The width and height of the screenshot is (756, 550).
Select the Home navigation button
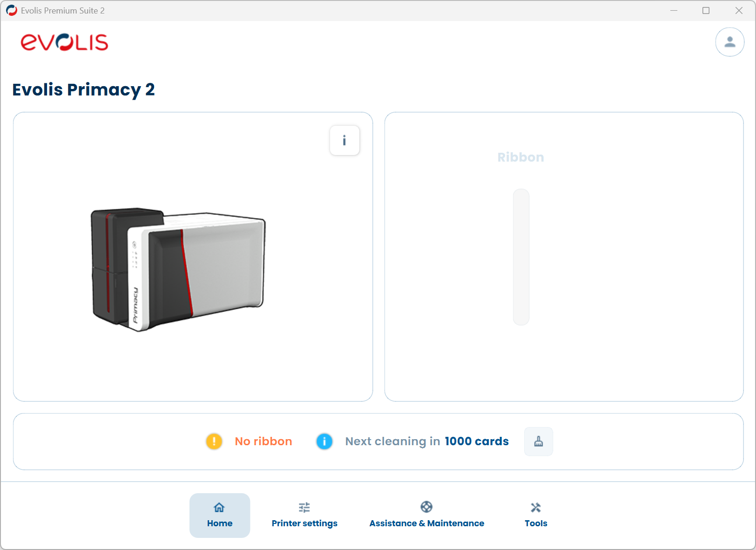click(219, 516)
